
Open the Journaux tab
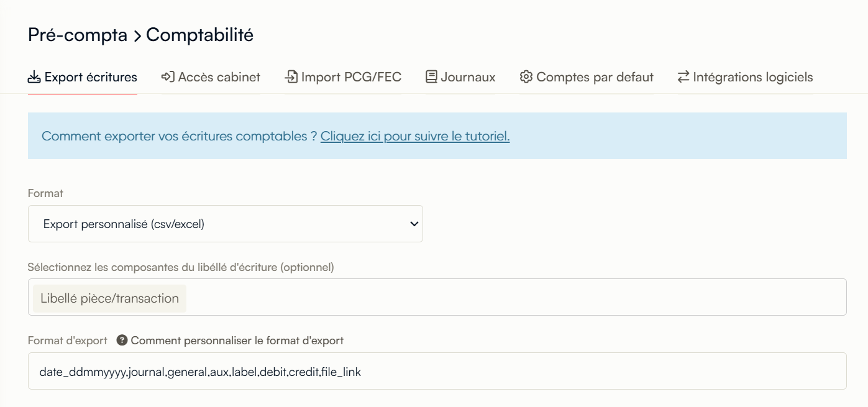pyautogui.click(x=468, y=77)
